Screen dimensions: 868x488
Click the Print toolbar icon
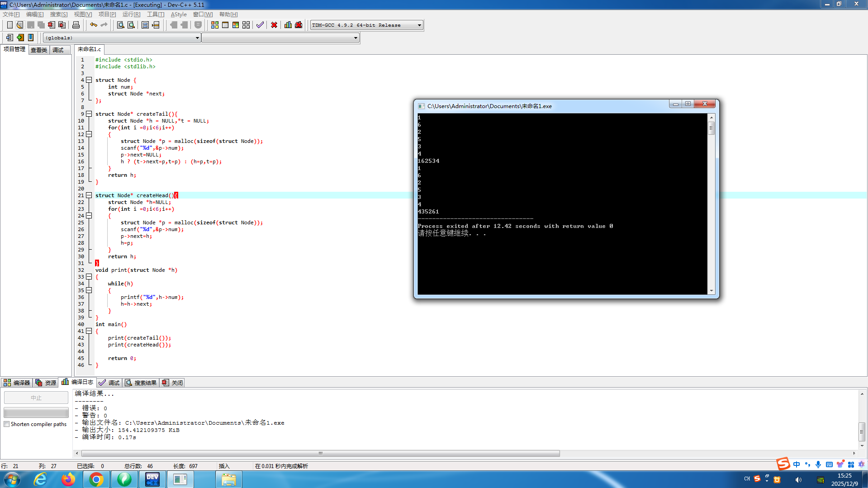[76, 25]
